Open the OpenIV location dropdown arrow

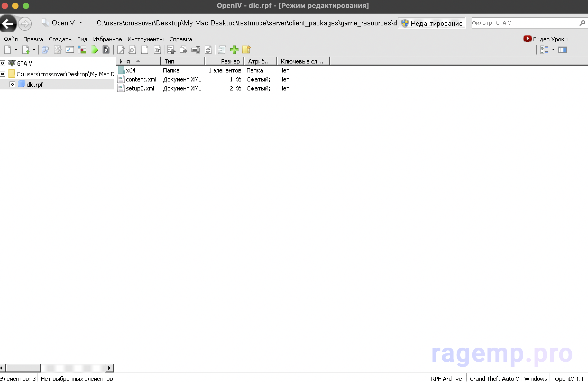pos(81,23)
